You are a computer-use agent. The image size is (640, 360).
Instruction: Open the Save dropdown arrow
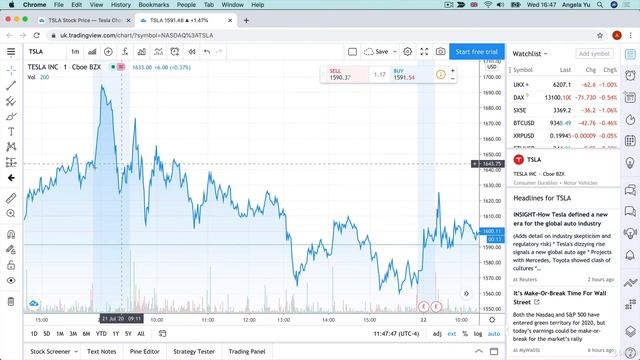(394, 52)
